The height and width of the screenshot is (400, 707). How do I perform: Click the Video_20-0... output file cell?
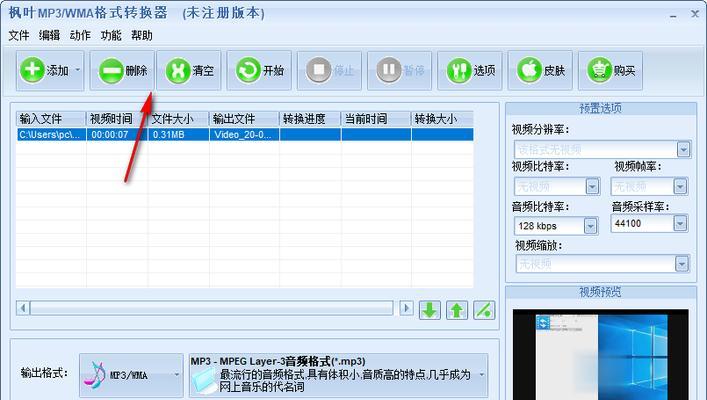pyautogui.click(x=244, y=134)
